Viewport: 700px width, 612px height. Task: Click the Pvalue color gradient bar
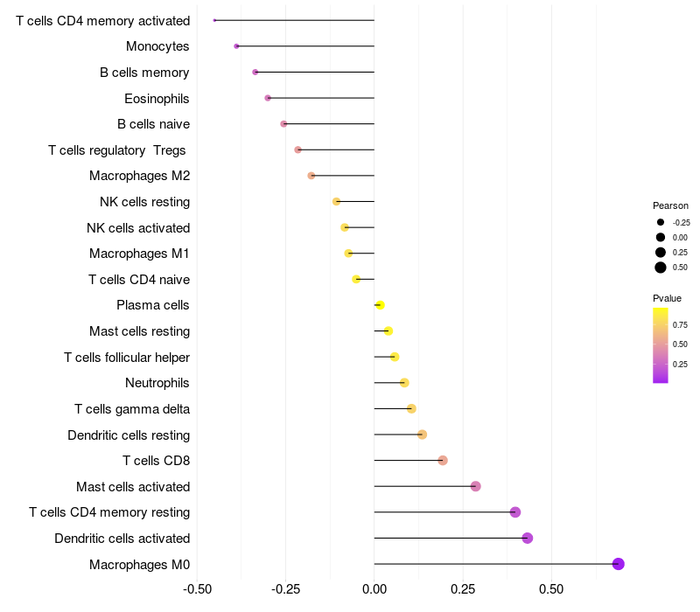click(661, 345)
